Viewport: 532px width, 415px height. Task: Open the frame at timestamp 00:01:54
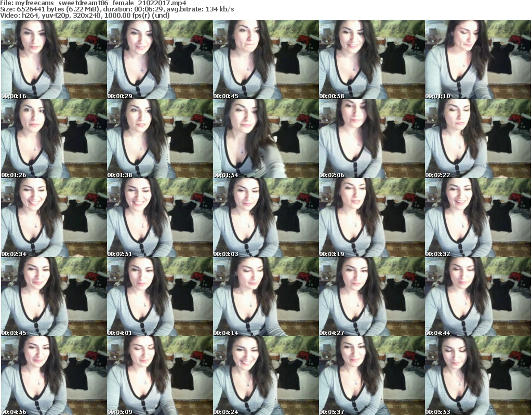pyautogui.click(x=265, y=139)
